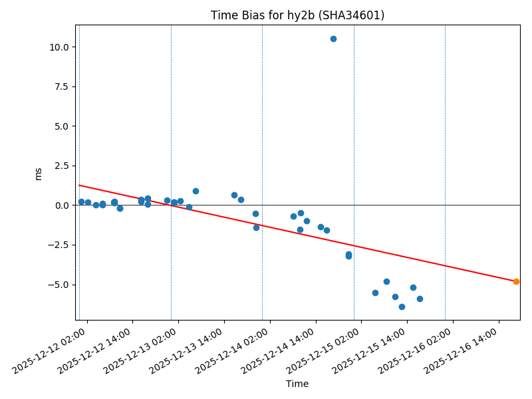Click the chart title "Time Bias for hy2b (SHA34601)"
This screenshot has width=532, height=399.
point(297,15)
